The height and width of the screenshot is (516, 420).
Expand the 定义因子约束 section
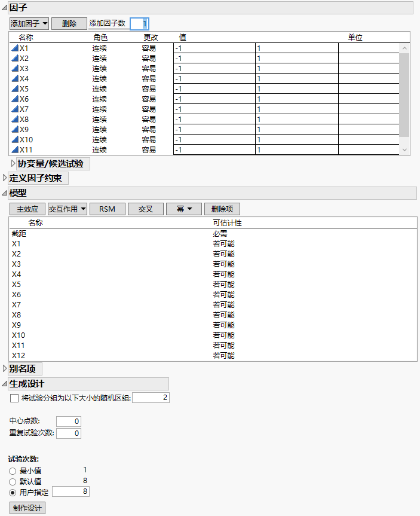coord(5,178)
